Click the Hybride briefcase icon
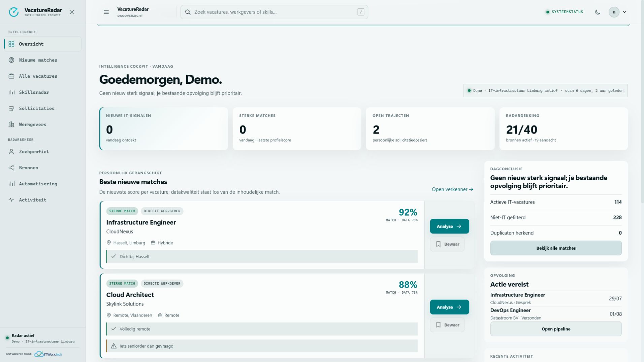Image resolution: width=644 pixels, height=362 pixels. coord(153,243)
